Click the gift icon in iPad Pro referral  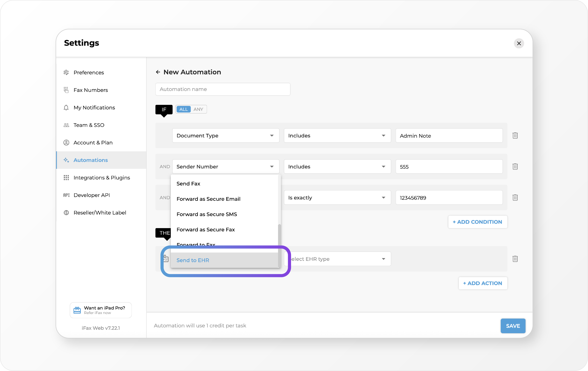[x=77, y=310]
